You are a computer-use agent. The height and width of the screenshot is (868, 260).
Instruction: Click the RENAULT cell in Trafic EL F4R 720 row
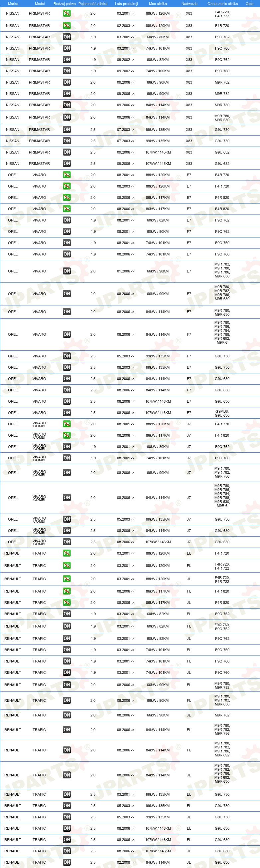click(x=13, y=553)
